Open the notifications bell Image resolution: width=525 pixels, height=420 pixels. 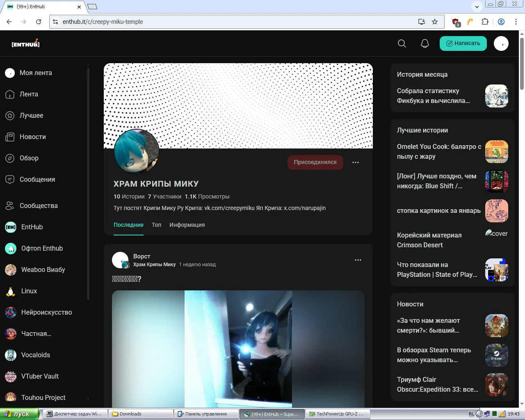click(425, 43)
